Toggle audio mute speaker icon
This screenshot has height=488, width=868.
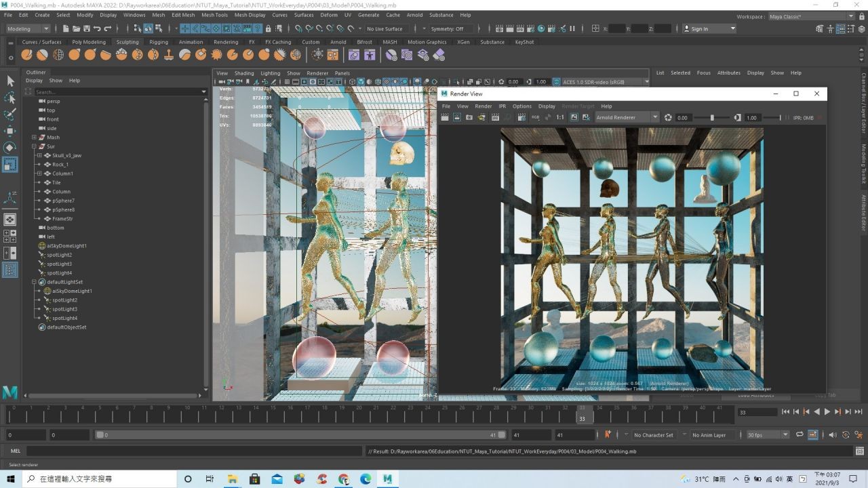coord(833,434)
